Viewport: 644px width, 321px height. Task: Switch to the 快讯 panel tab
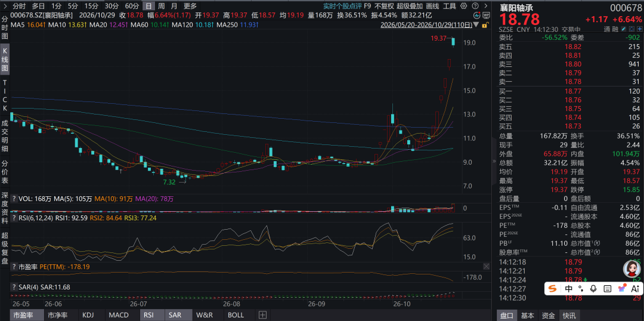tap(569, 315)
